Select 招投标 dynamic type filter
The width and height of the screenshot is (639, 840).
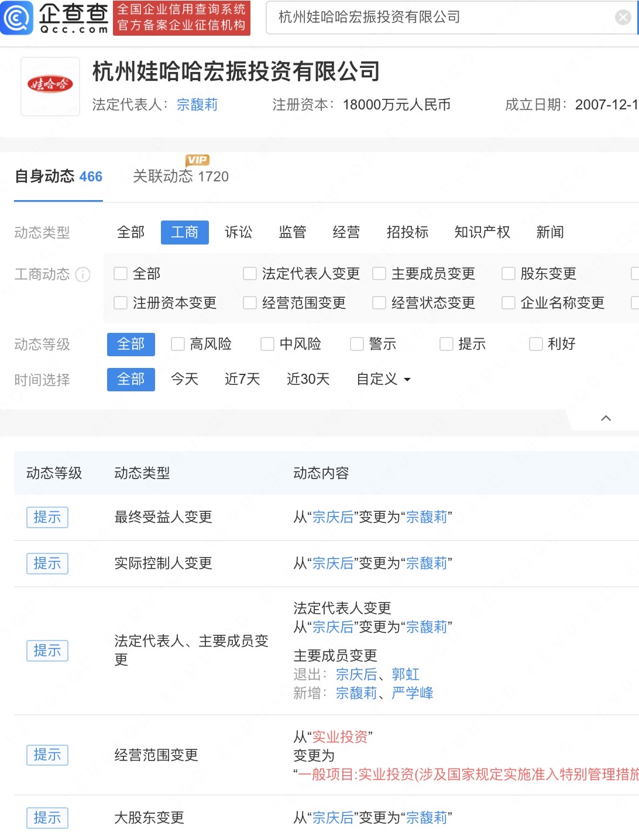point(407,232)
